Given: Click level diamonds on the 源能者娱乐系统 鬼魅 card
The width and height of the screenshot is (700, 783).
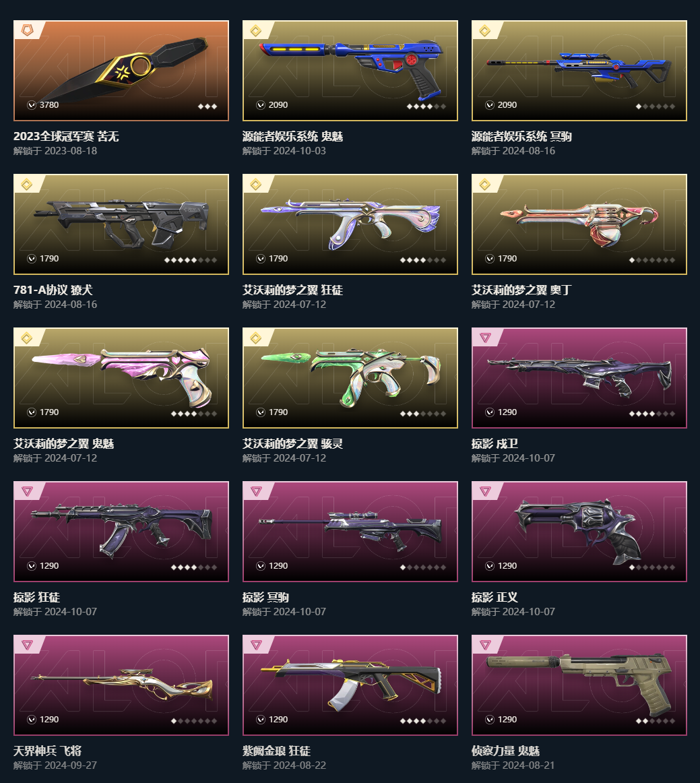Looking at the screenshot, I should click(426, 106).
